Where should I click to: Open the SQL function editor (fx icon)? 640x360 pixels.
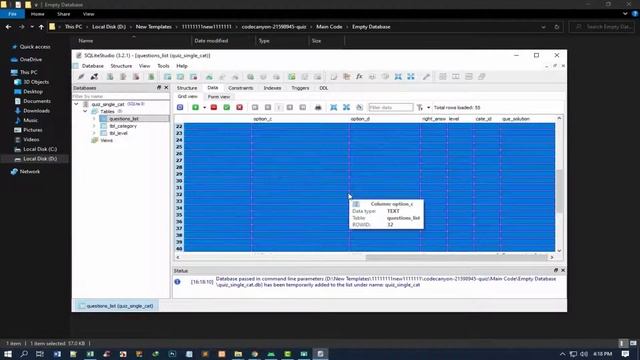[x=359, y=77]
